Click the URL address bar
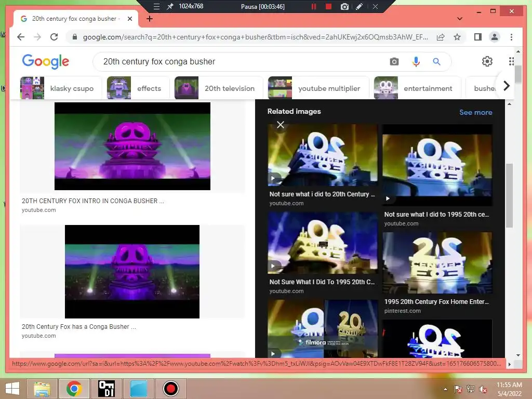Image resolution: width=532 pixels, height=399 pixels. tap(255, 37)
